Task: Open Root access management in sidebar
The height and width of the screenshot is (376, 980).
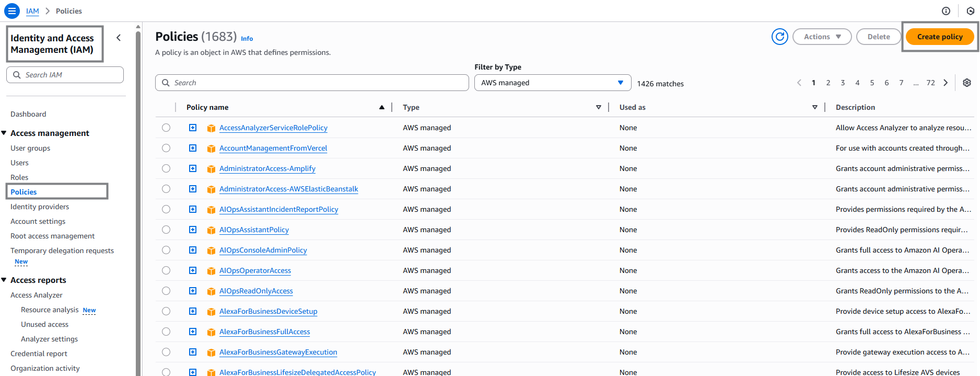Action: [x=52, y=236]
